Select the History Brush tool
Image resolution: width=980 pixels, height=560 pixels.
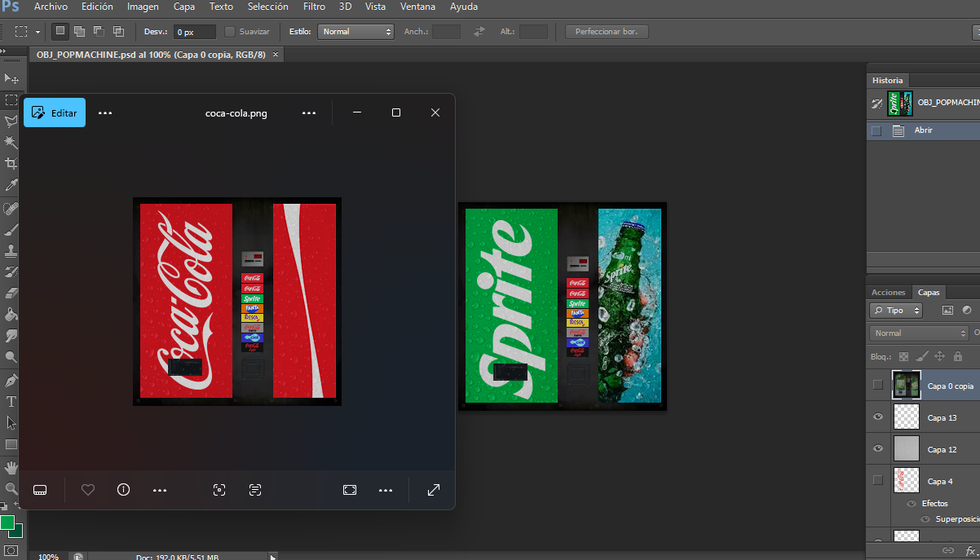pos(11,272)
